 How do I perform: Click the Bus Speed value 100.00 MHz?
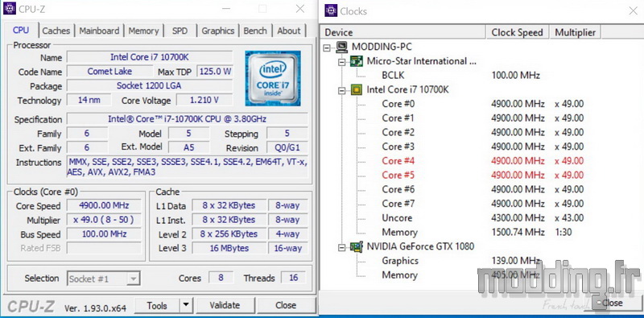104,234
